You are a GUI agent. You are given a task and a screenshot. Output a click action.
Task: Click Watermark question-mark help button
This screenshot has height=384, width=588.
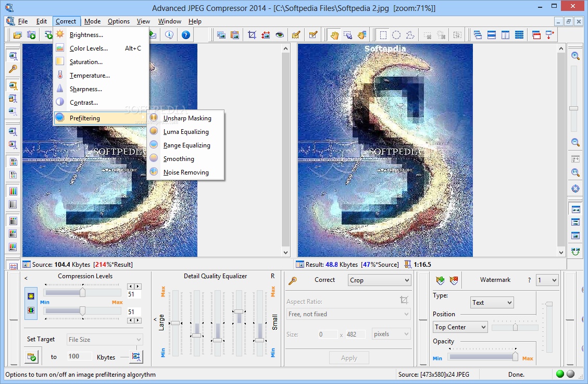[x=529, y=280]
